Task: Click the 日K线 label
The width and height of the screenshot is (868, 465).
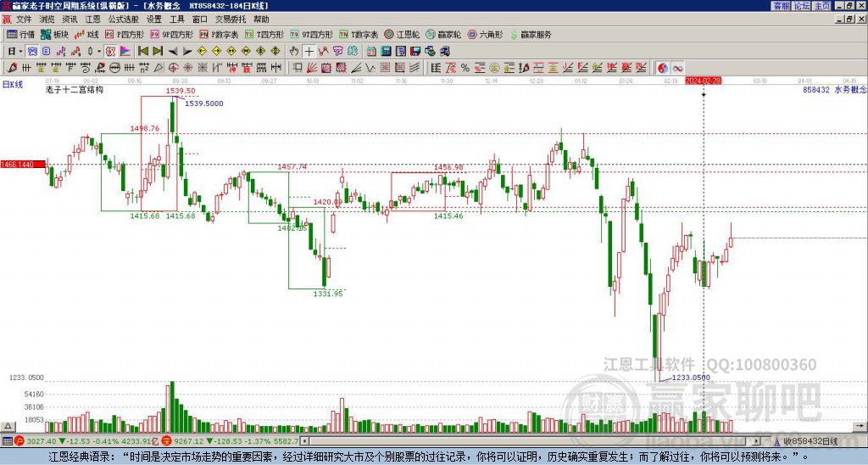Action: [x=13, y=85]
